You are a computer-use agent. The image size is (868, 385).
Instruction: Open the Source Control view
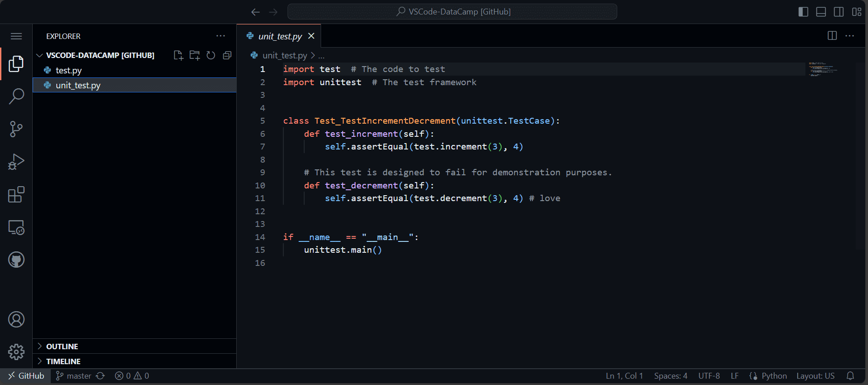16,129
